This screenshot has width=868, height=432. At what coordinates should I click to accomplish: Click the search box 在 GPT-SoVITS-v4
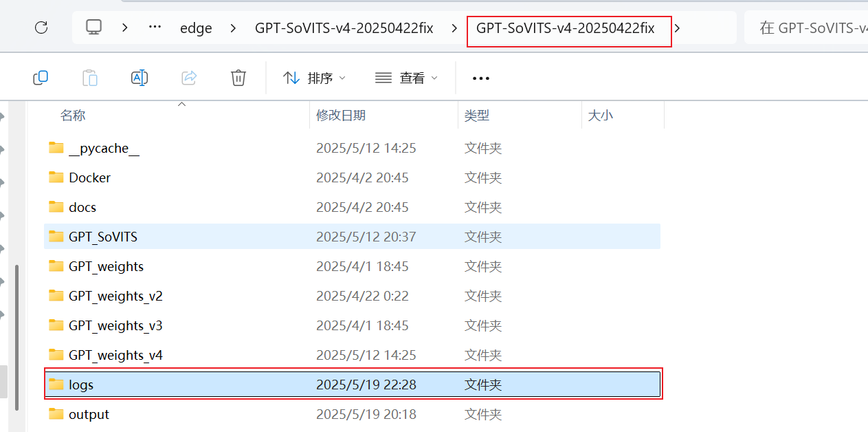tap(806, 28)
